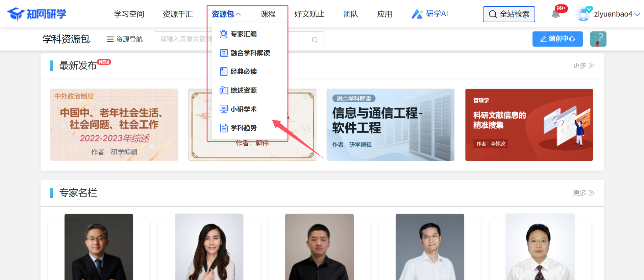This screenshot has width=644, height=280.
Task: Expand the ziyuanbao4 account dropdown arrow
Action: point(637,14)
